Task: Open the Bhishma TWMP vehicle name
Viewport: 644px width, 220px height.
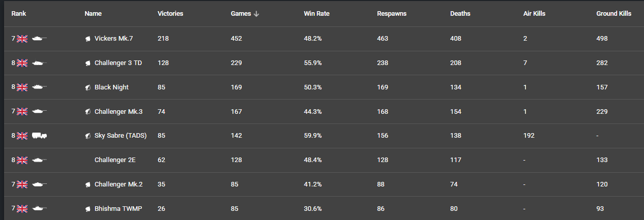Action: pyautogui.click(x=118, y=209)
